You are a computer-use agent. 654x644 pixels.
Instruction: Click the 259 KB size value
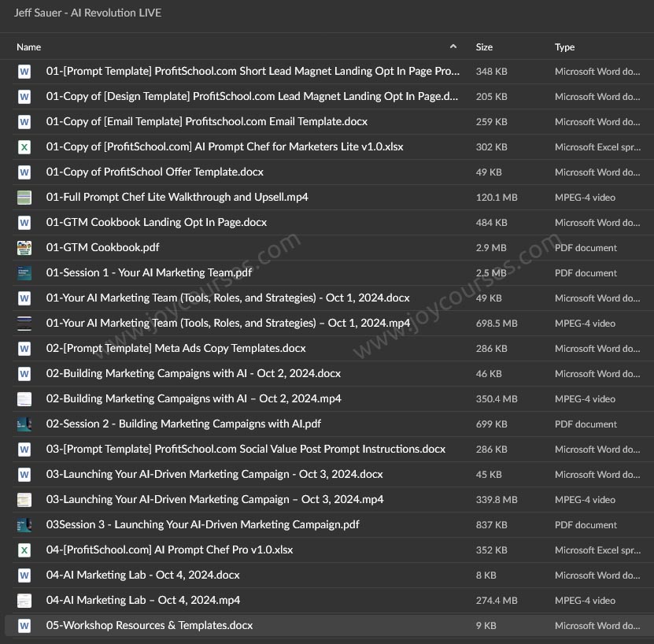click(x=492, y=122)
